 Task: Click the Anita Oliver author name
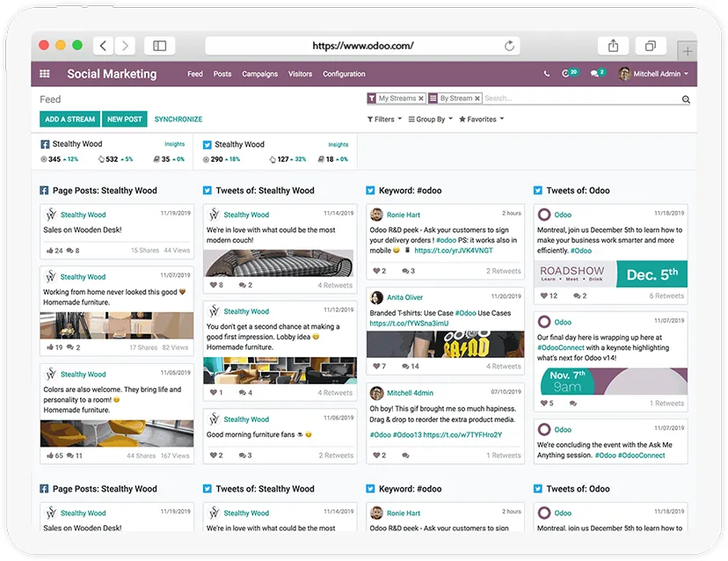pyautogui.click(x=404, y=297)
